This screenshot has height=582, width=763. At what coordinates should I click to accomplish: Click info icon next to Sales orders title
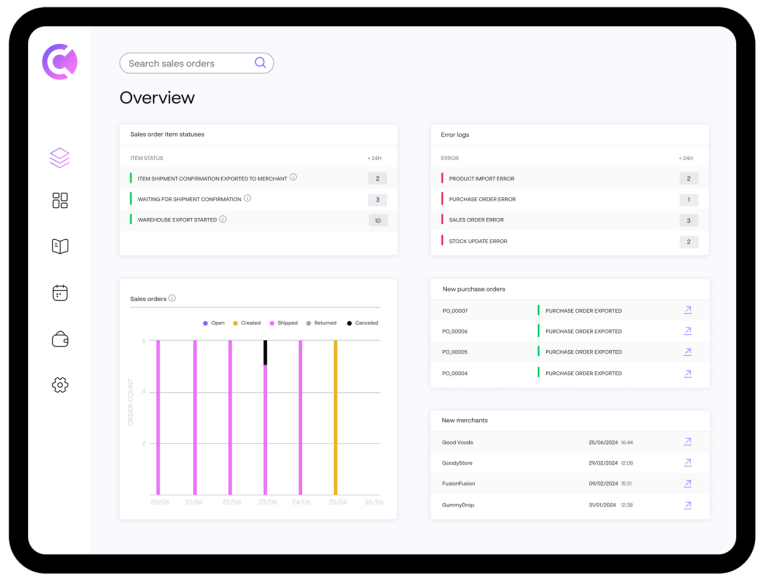point(172,298)
